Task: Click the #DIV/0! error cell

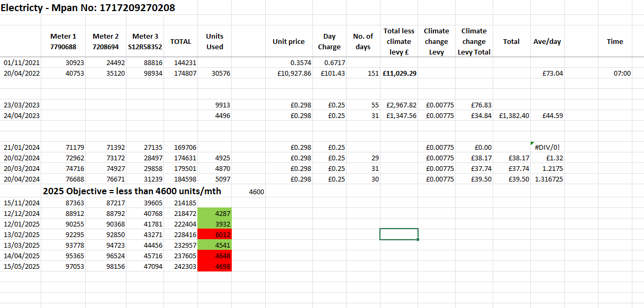Action: pos(547,147)
